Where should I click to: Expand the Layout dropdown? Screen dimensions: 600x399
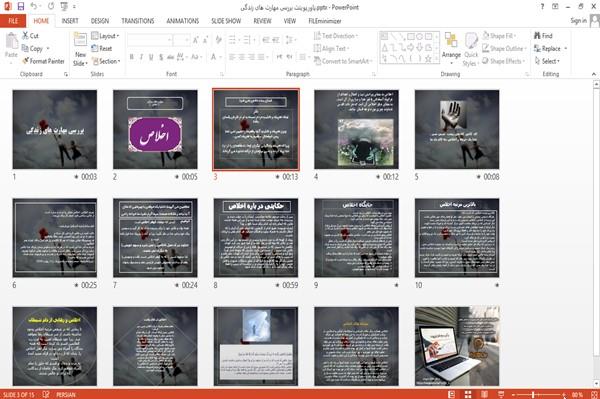click(x=105, y=36)
